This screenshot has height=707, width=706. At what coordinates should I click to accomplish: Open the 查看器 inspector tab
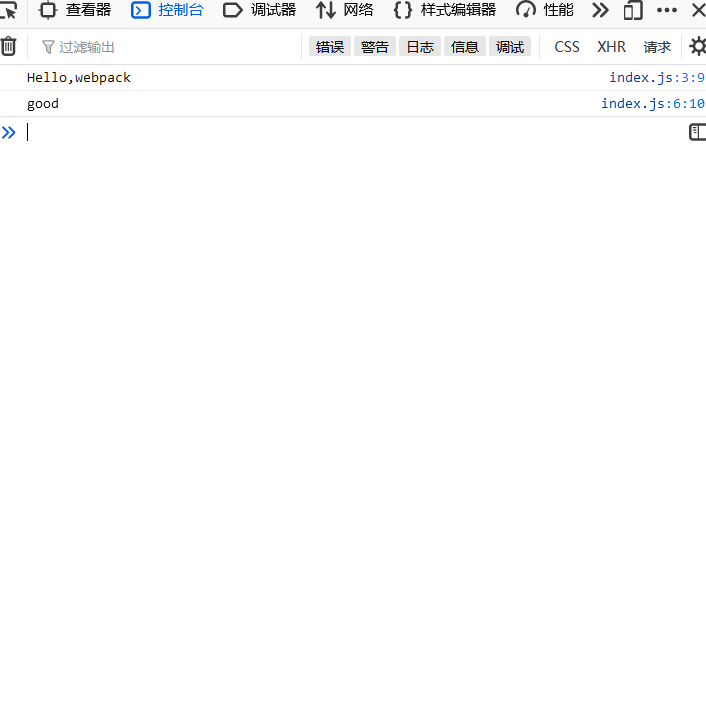tap(75, 10)
